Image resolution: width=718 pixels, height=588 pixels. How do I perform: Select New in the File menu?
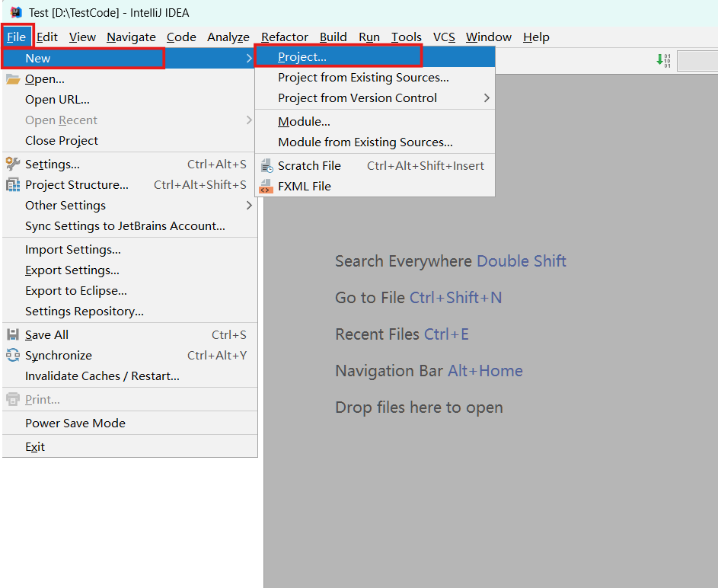tap(129, 58)
